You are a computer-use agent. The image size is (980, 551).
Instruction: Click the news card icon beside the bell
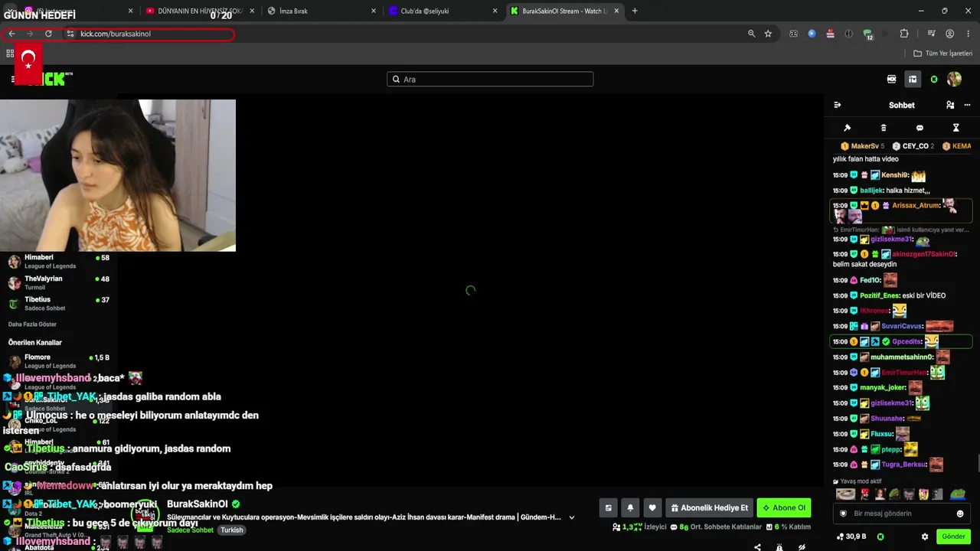pos(609,507)
